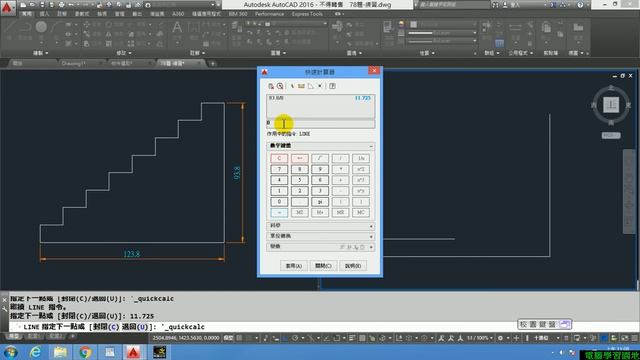Click the ViewCube top face 上
This screenshot has width=640, height=360.
[x=611, y=105]
